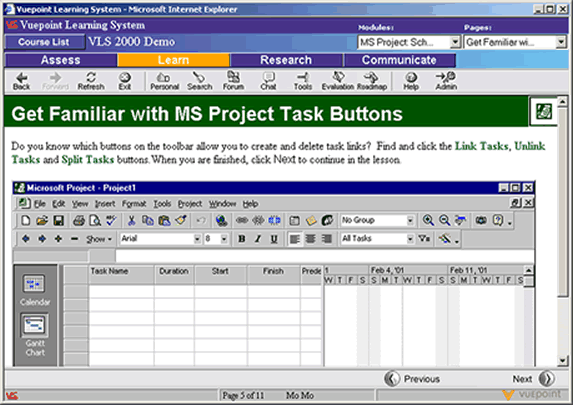
Task: Click the Search icon in Vuepoint toolbar
Action: point(200,81)
